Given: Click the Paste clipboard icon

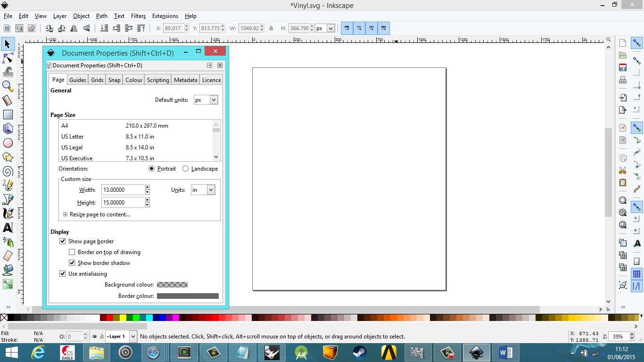Looking at the screenshot, I should point(623,182).
